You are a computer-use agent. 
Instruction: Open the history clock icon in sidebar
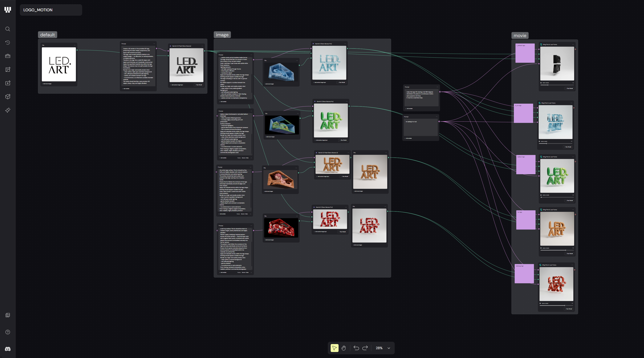[8, 43]
